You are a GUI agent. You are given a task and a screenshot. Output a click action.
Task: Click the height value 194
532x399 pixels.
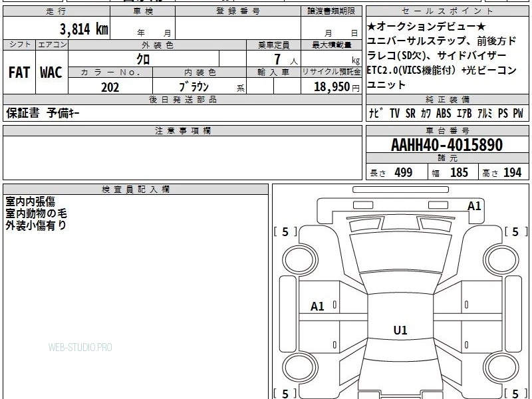point(512,172)
